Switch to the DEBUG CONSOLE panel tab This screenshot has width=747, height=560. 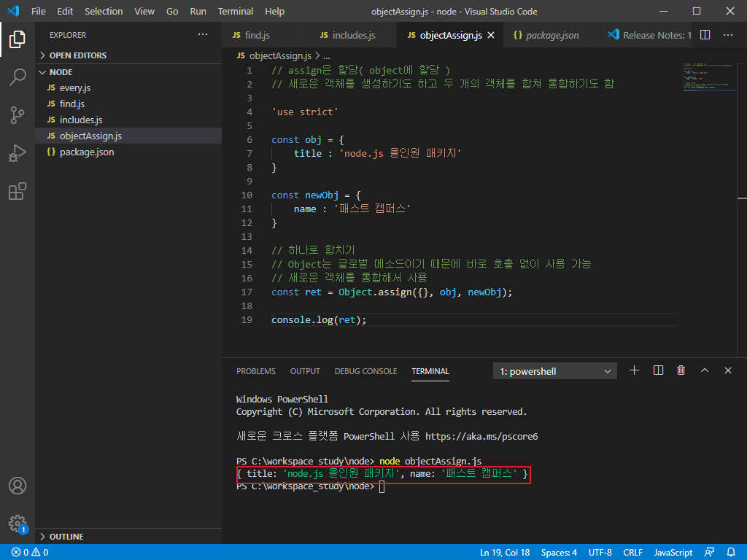(x=365, y=371)
